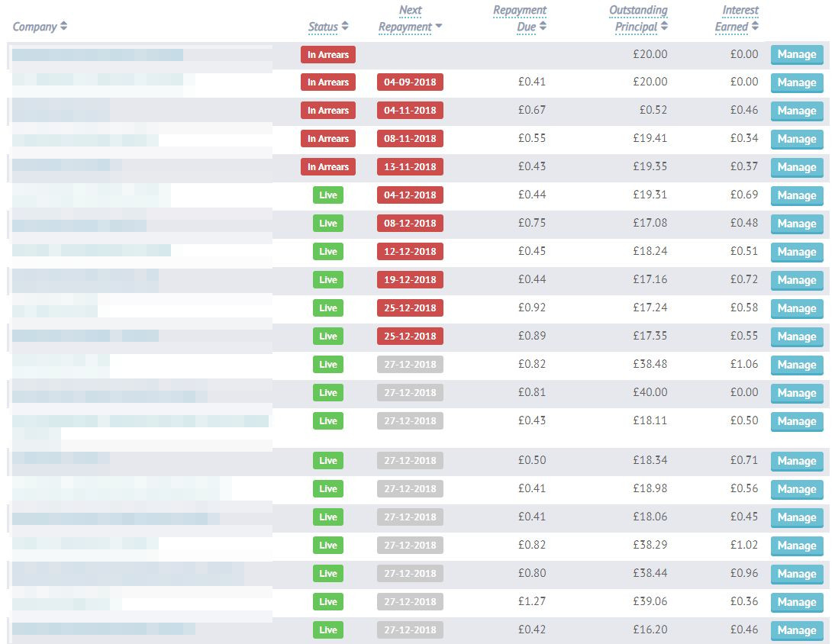This screenshot has width=835, height=644.
Task: Manage the loan with £40.00 outstanding principal
Action: pyautogui.click(x=797, y=393)
